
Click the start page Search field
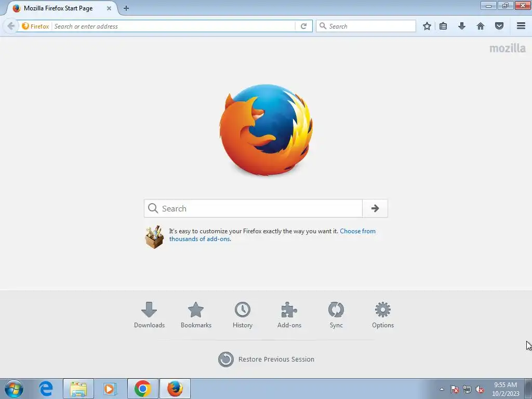click(253, 208)
